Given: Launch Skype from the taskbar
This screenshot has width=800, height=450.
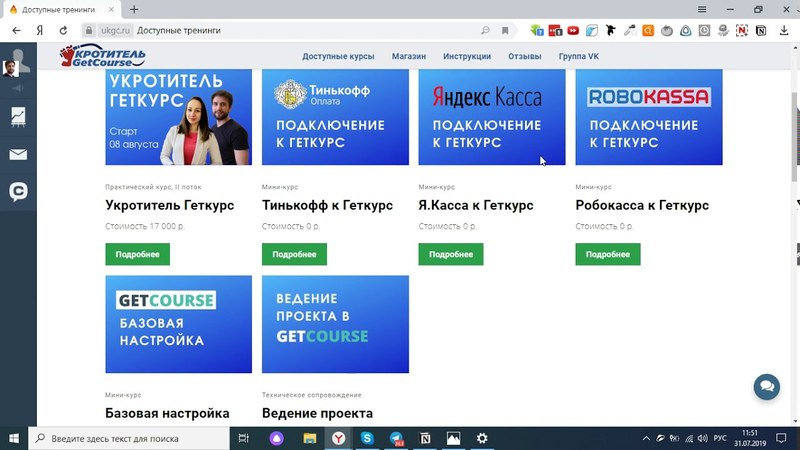Looking at the screenshot, I should 367,438.
